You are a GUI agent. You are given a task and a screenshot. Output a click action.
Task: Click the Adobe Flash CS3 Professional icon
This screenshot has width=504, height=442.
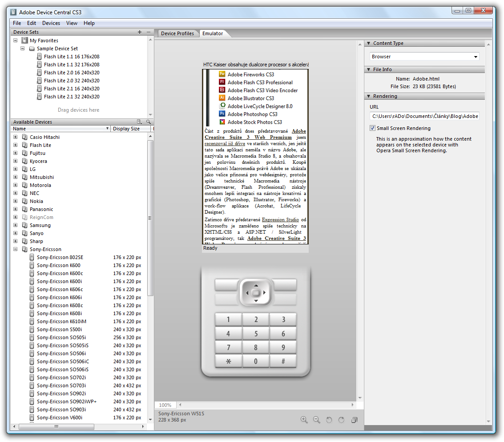point(222,82)
